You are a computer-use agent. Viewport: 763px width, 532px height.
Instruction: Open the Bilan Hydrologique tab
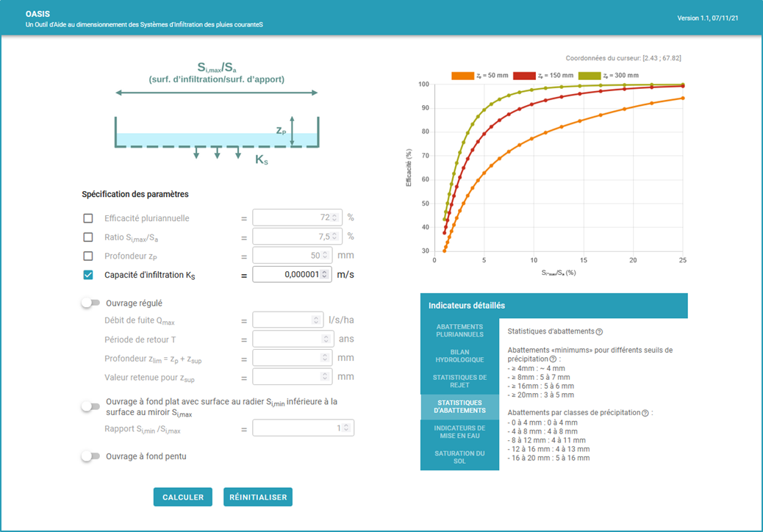click(459, 356)
